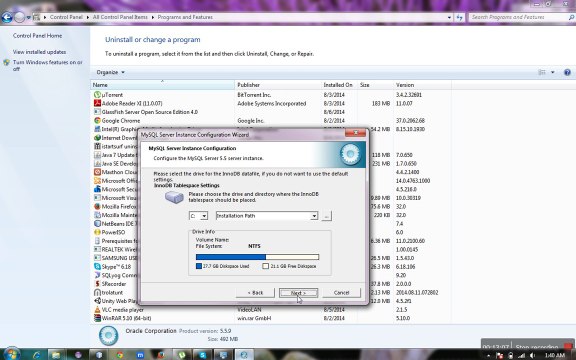Click Next in the MySQL wizard
The image size is (576, 360).
click(298, 293)
